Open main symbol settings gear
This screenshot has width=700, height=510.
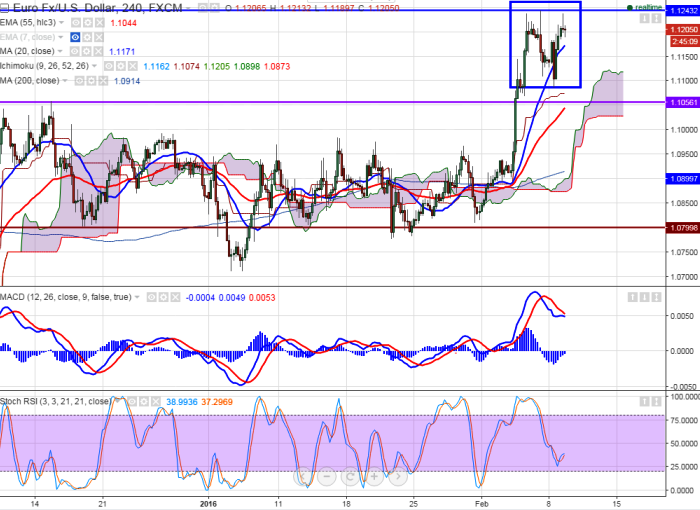tap(214, 8)
